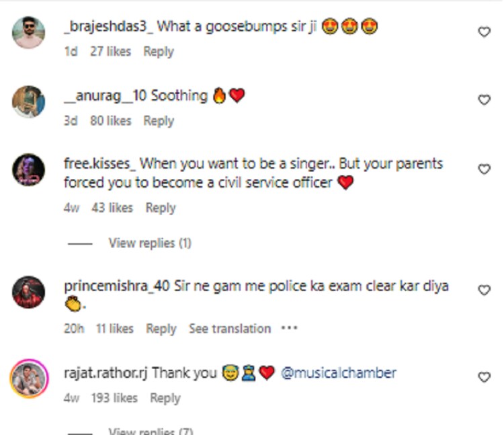
Task: Open more options on princemishra_40 comment
Action: pyautogui.click(x=289, y=329)
